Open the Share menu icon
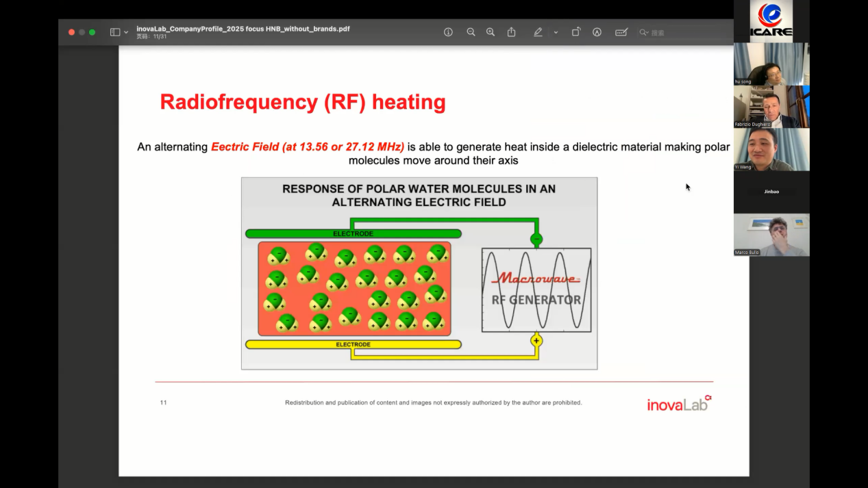Screen dimensions: 868x488 tap(511, 32)
